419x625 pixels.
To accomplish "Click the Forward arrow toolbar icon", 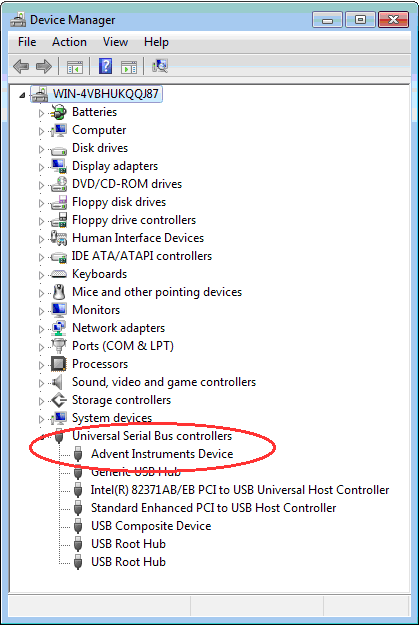I will [44, 66].
